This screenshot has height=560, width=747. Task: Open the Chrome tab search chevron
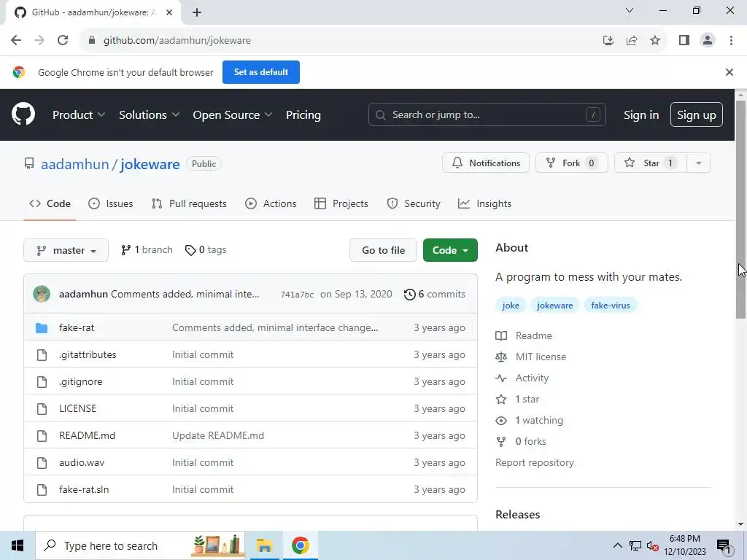click(x=629, y=10)
